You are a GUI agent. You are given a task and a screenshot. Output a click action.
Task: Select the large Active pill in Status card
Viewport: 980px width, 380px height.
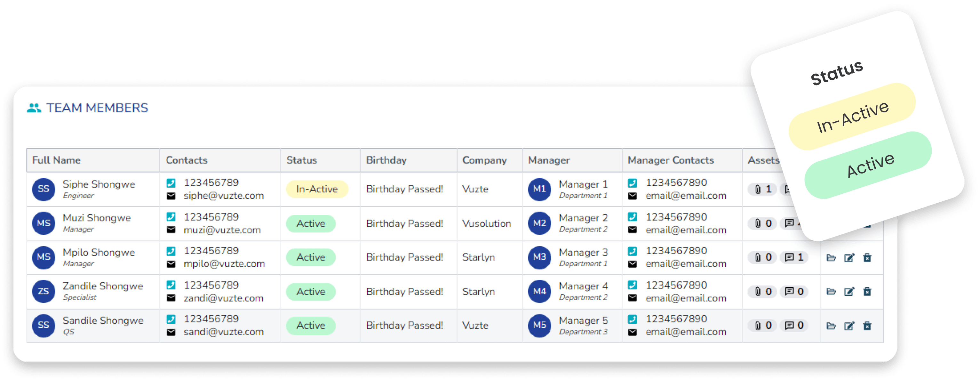pos(869,165)
